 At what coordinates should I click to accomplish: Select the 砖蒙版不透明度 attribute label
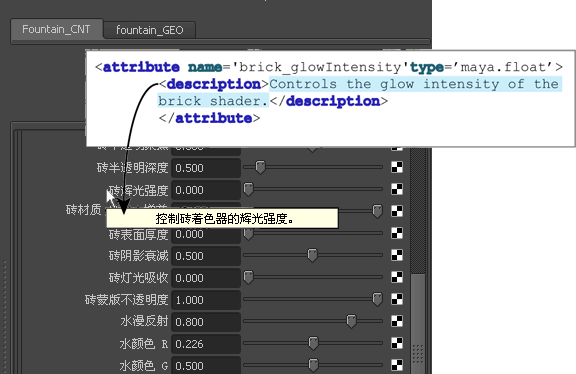click(126, 299)
